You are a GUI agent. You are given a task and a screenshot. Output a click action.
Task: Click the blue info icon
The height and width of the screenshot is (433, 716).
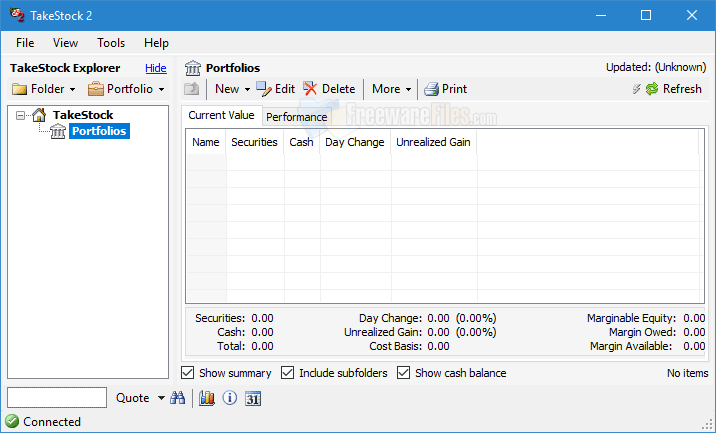230,398
